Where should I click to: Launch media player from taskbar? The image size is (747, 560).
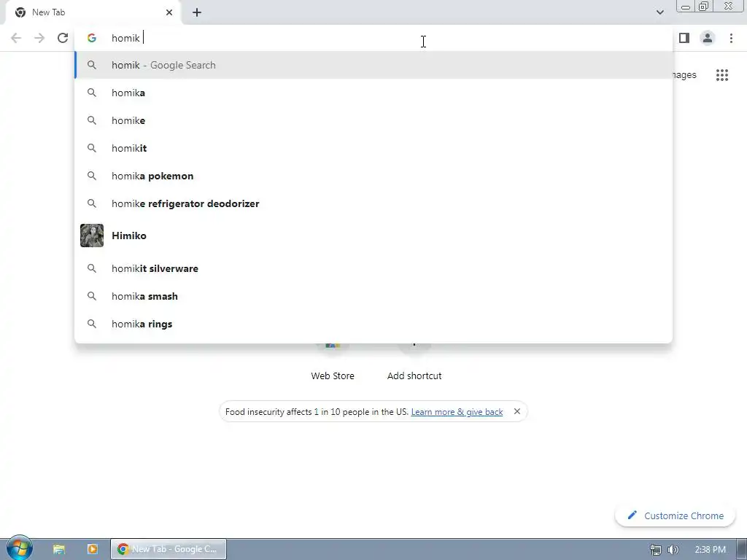coord(92,549)
